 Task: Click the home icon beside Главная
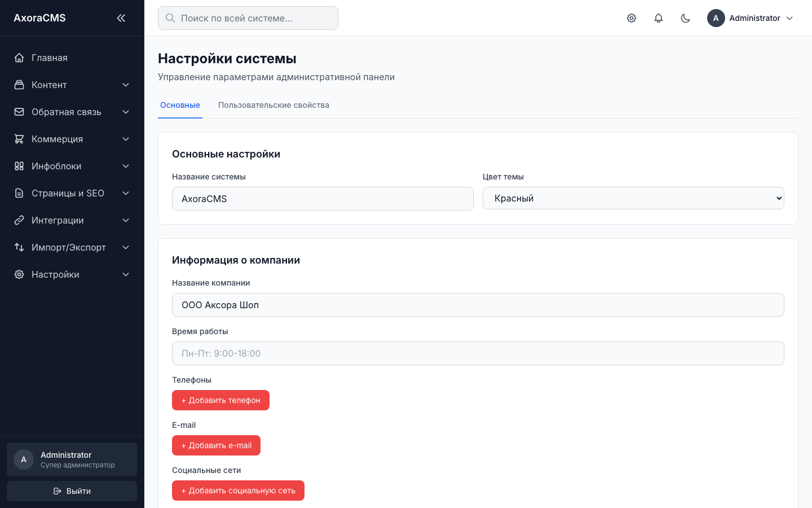[x=19, y=58]
